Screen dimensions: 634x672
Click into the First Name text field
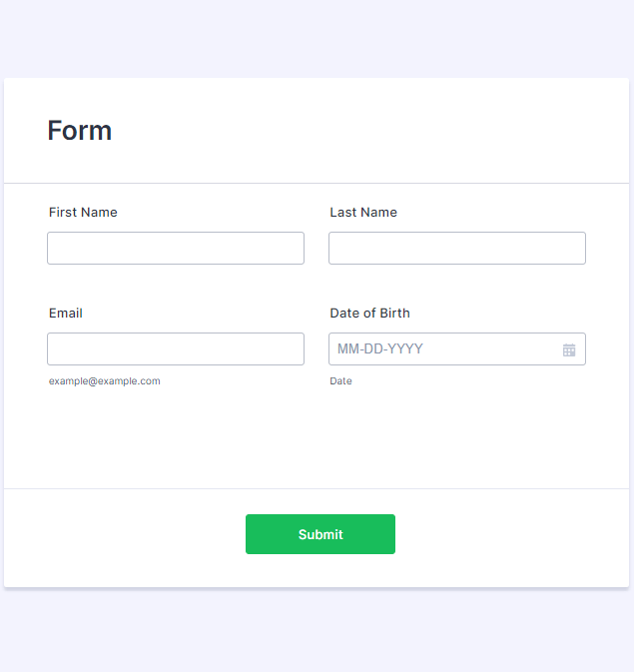(176, 249)
